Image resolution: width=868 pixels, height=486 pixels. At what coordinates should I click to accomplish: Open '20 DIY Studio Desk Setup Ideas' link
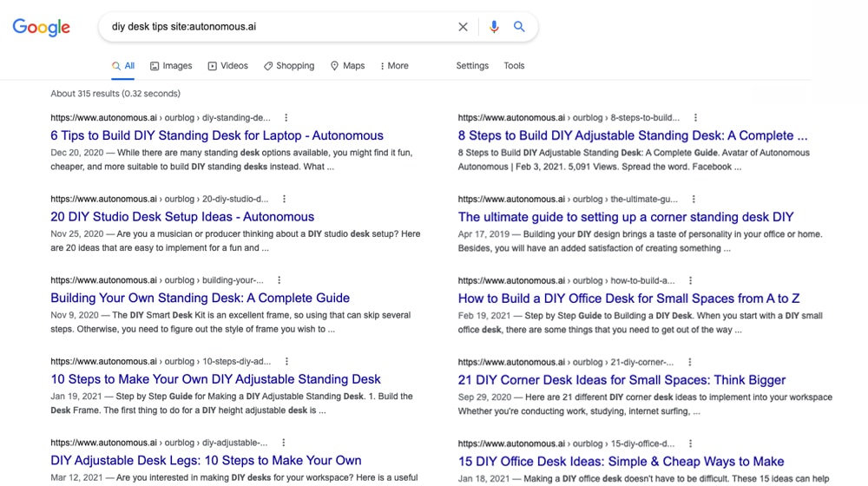182,217
